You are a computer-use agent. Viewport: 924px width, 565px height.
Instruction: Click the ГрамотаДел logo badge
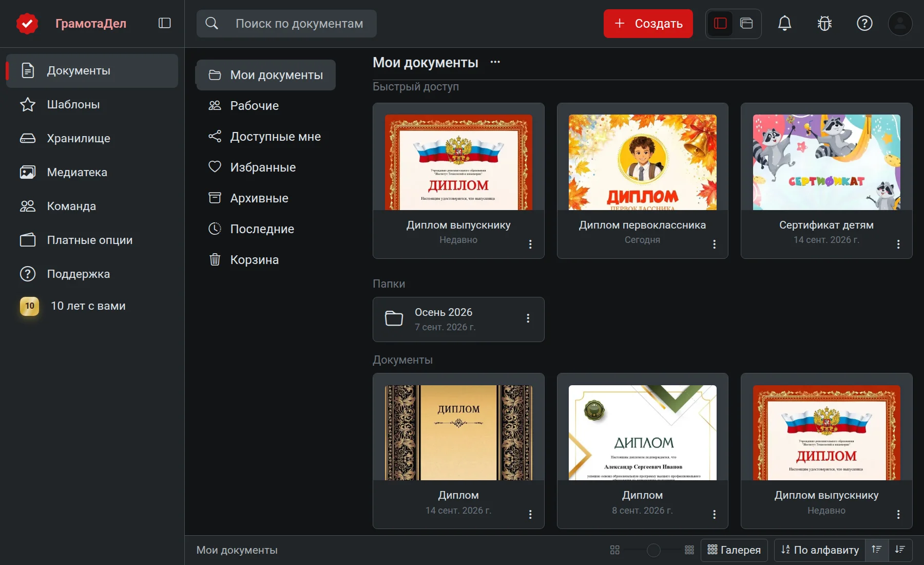[27, 23]
